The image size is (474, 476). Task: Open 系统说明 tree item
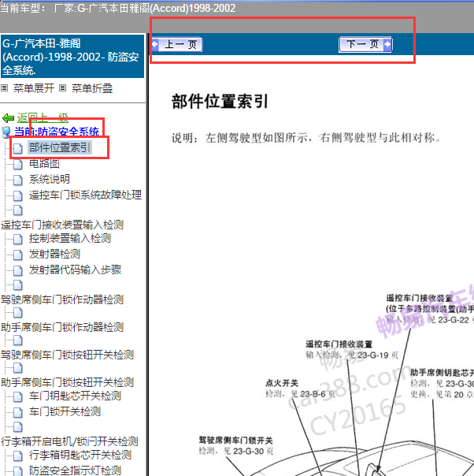pos(50,179)
